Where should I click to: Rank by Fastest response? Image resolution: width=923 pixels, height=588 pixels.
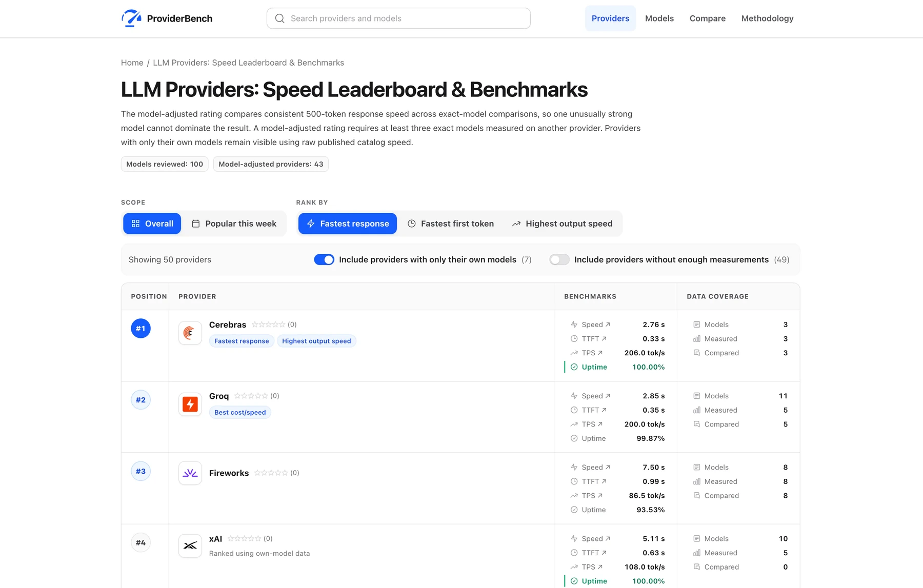tap(348, 224)
